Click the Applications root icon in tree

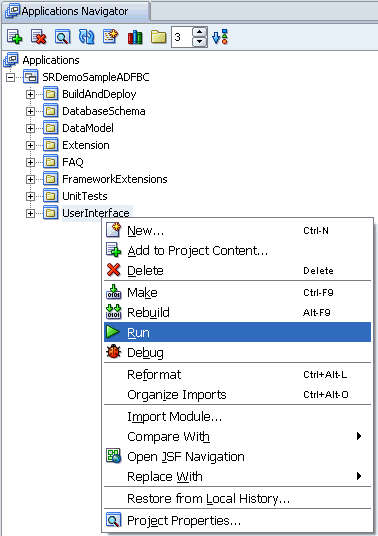(x=11, y=60)
